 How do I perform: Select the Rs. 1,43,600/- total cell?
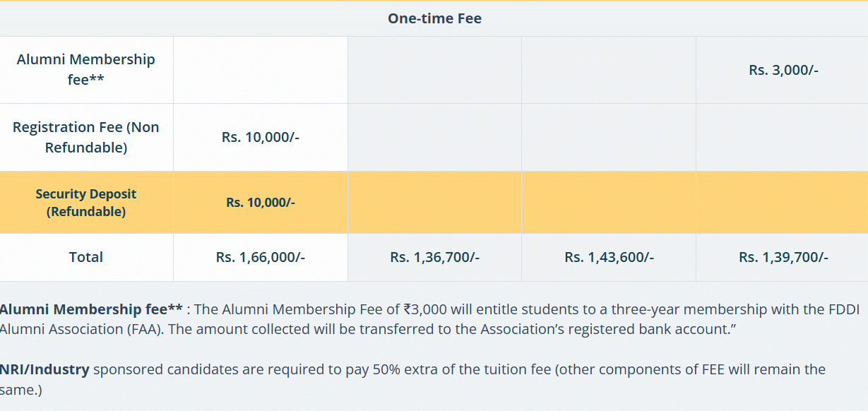tap(609, 257)
